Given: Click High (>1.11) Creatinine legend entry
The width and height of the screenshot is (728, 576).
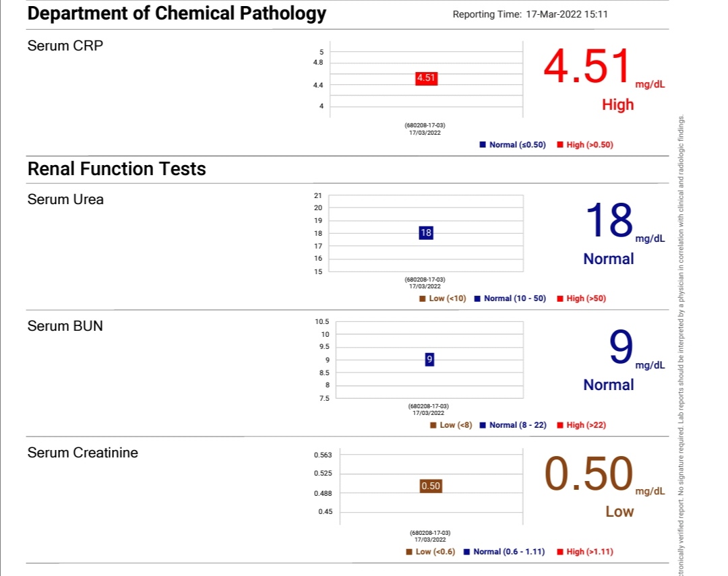Looking at the screenshot, I should click(585, 552).
